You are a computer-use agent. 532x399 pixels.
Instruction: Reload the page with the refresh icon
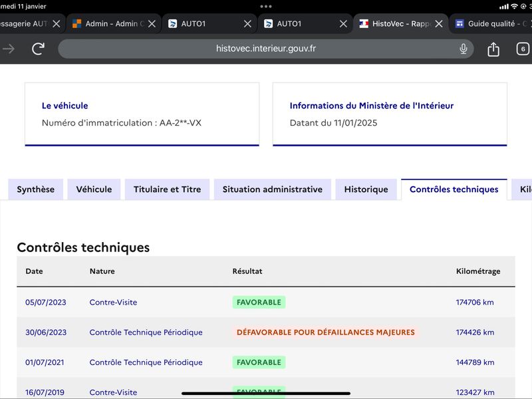[x=39, y=49]
